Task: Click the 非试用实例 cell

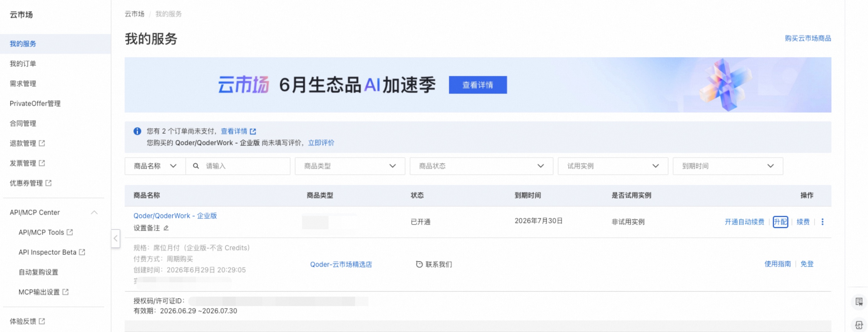Action: (628, 222)
